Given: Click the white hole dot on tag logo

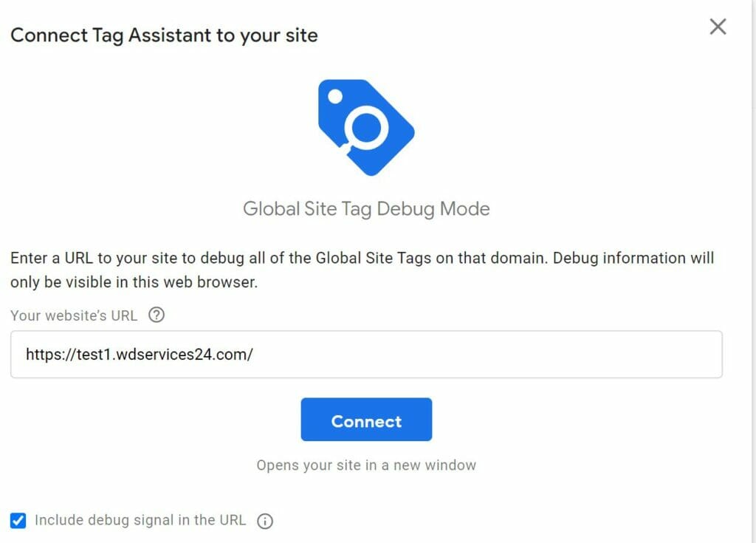Looking at the screenshot, I should pyautogui.click(x=335, y=97).
